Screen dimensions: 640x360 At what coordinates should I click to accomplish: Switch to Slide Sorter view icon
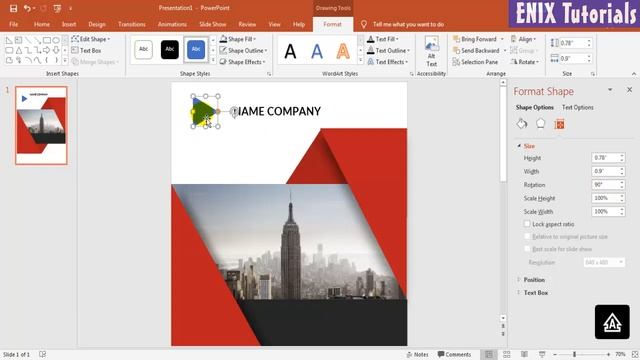point(507,354)
